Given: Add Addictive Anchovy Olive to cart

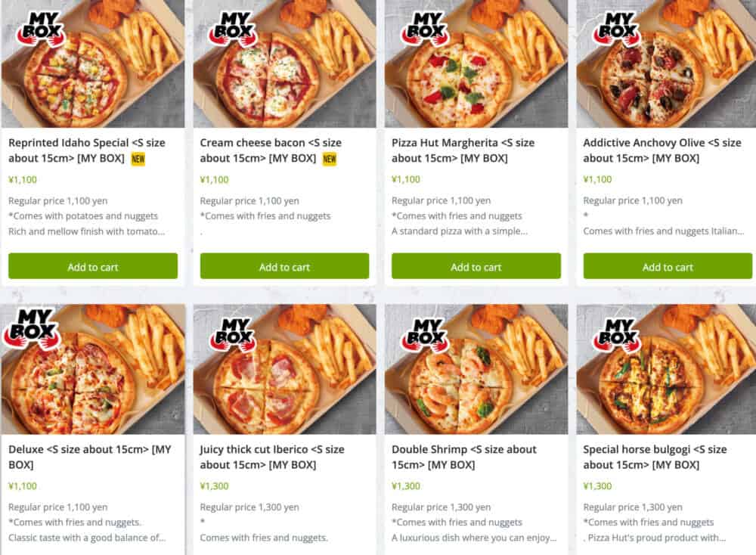Looking at the screenshot, I should click(668, 266).
